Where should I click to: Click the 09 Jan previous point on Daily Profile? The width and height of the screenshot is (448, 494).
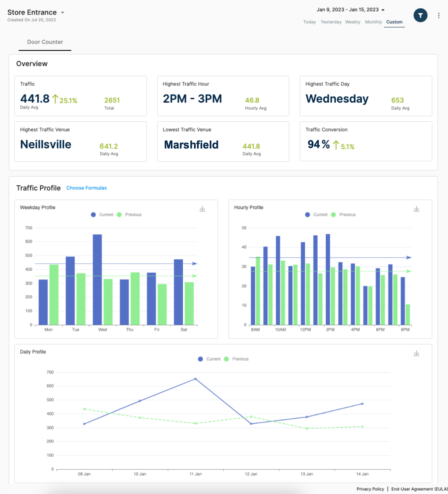tap(85, 409)
